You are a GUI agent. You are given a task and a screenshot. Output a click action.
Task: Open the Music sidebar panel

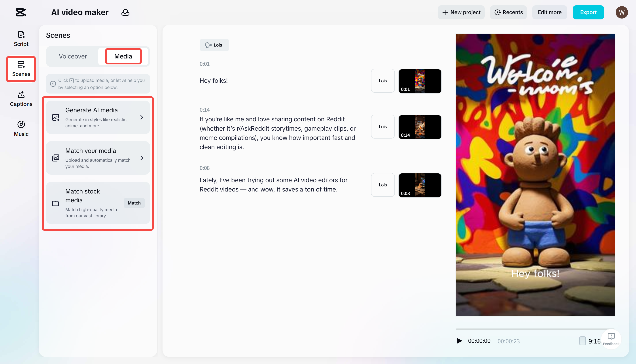(21, 129)
